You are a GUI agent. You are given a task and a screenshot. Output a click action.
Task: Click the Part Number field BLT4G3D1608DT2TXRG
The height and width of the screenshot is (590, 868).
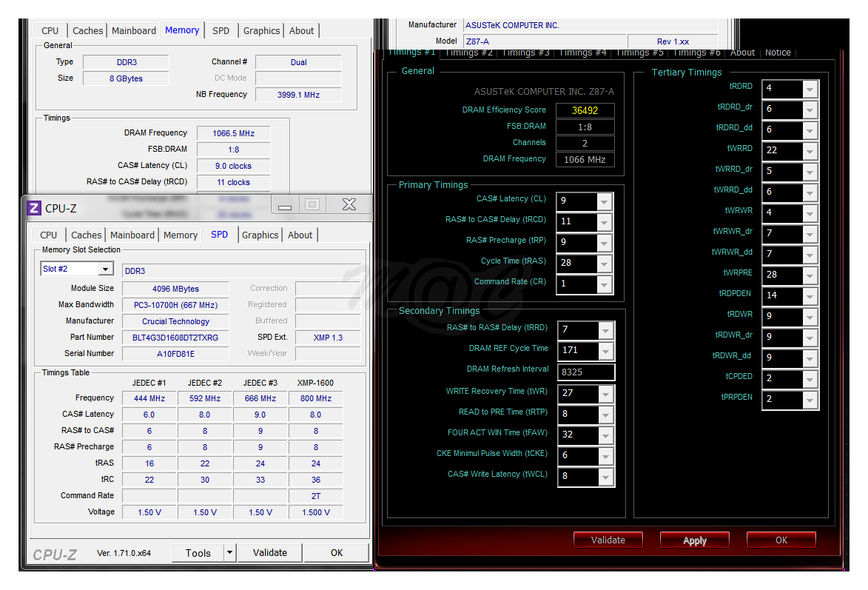175,338
